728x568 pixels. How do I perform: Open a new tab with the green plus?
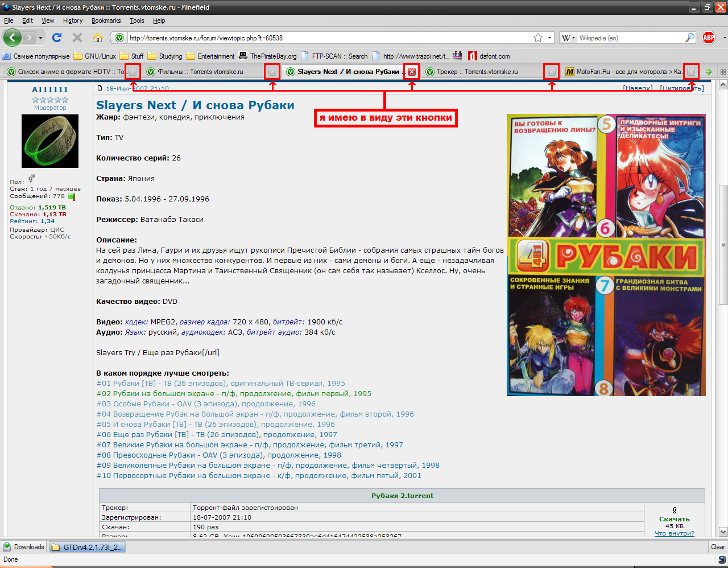709,72
